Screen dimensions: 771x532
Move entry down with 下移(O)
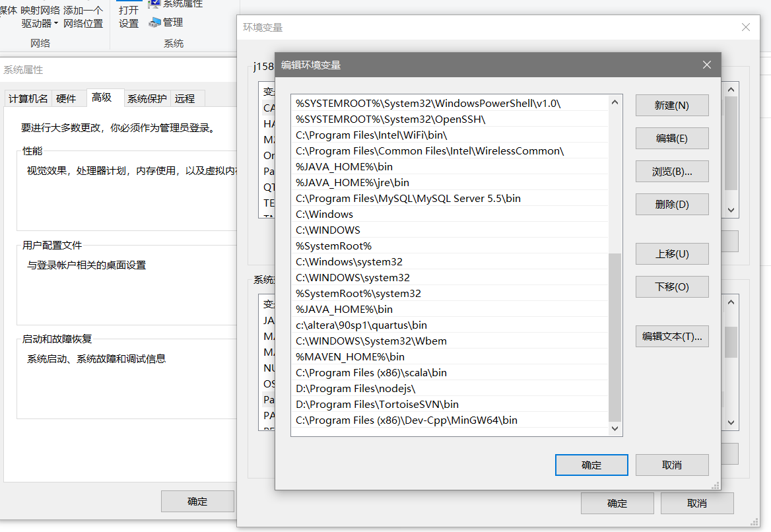672,286
